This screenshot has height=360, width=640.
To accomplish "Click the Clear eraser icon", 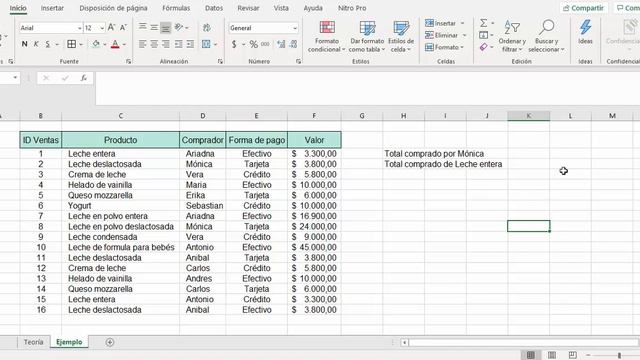I will pyautogui.click(x=484, y=47).
